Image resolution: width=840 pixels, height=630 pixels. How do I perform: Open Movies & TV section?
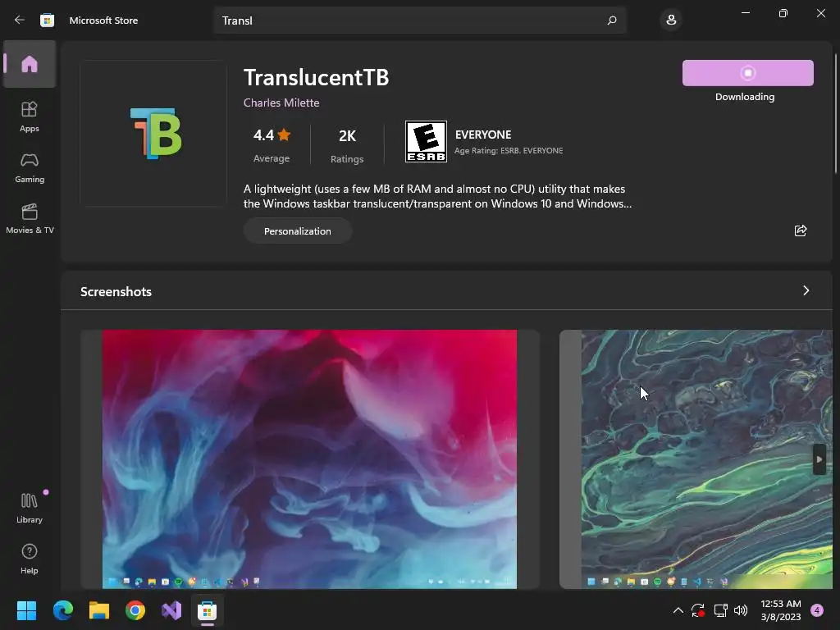[30, 218]
